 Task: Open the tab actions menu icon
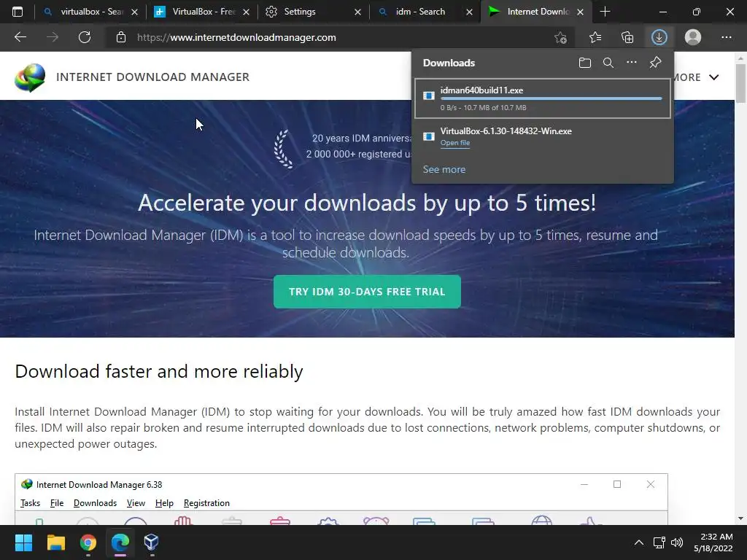[x=18, y=12]
